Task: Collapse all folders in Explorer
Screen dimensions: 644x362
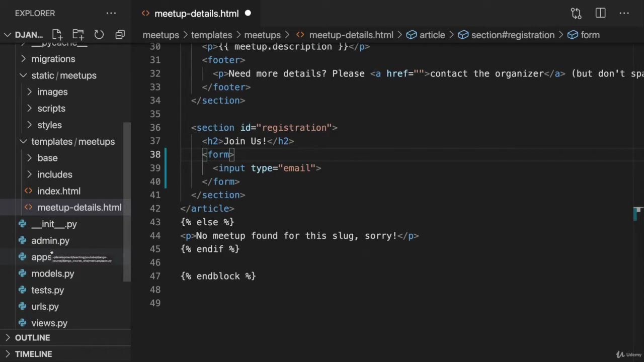Action: pyautogui.click(x=120, y=35)
